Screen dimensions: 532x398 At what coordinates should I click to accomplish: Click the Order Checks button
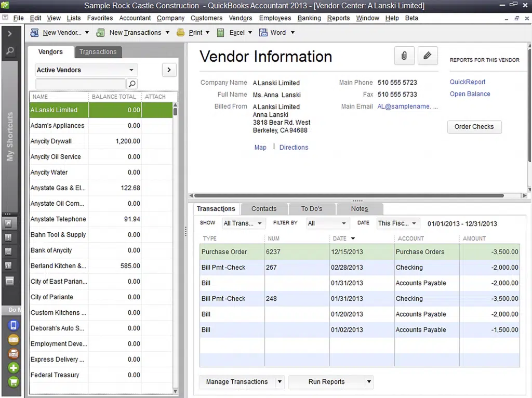(x=474, y=127)
